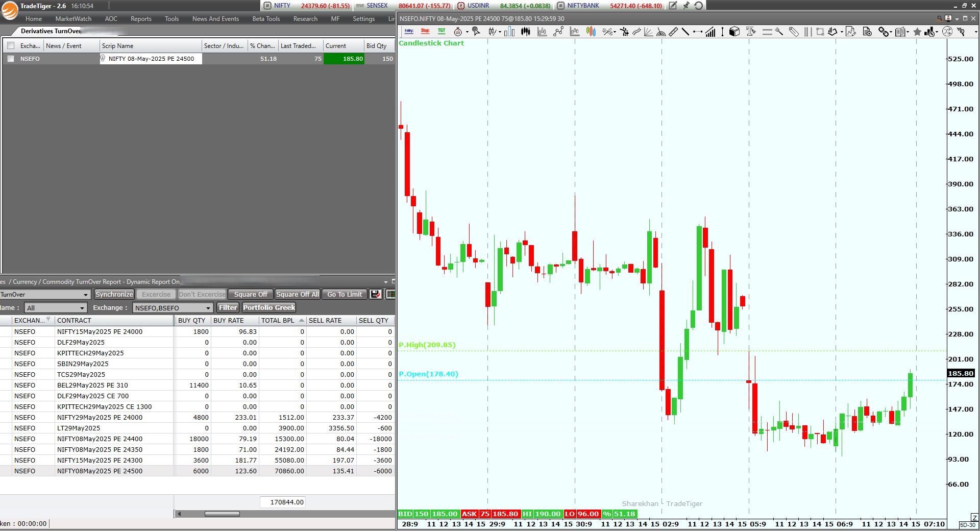Click the 3D cube icon in chart toolbar

[x=734, y=32]
